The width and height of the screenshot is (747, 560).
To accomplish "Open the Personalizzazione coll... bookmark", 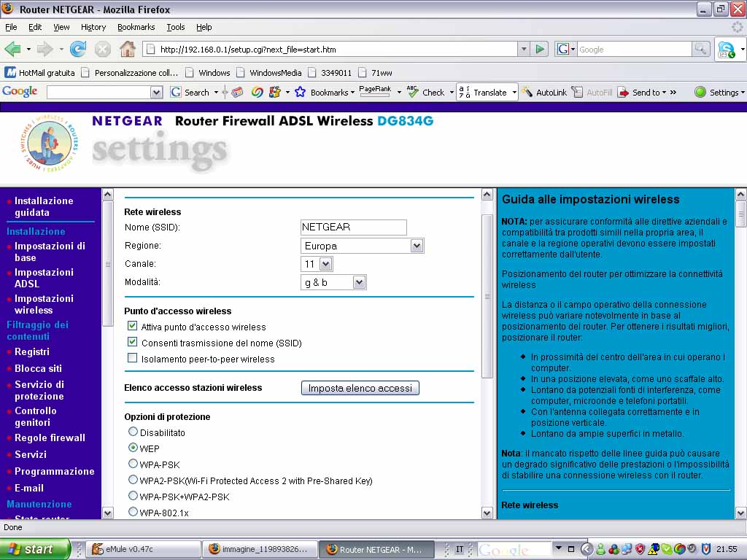I will point(130,73).
